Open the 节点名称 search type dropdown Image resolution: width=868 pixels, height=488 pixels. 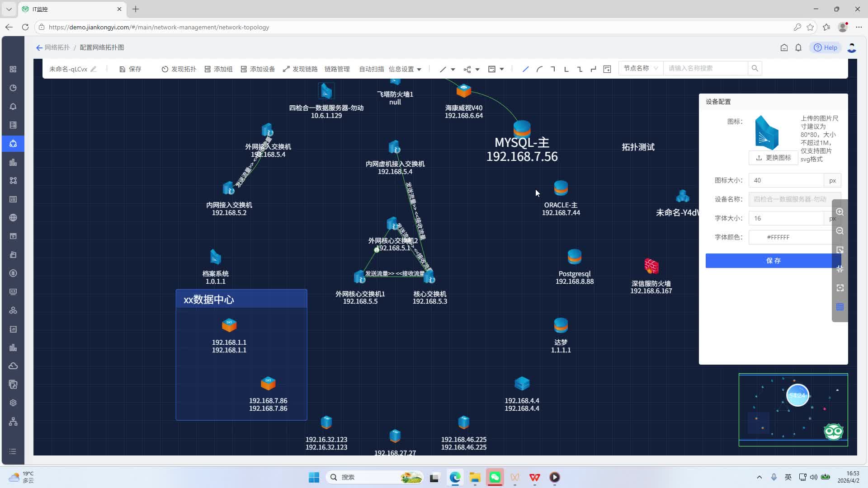[640, 68]
